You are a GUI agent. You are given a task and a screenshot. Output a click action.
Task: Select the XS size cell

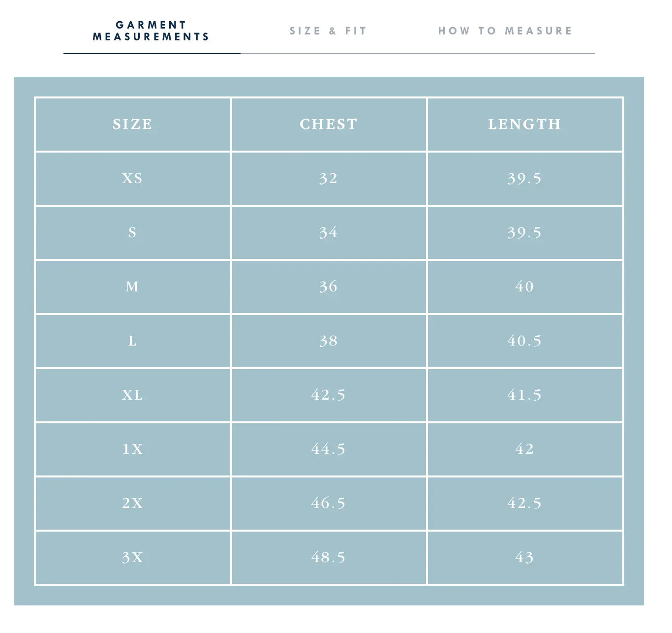point(133,179)
